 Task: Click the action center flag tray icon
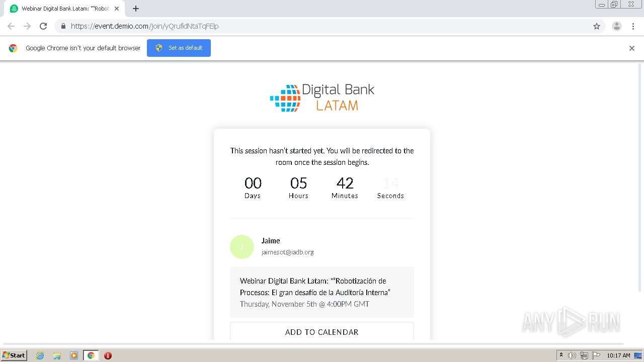coord(596,355)
